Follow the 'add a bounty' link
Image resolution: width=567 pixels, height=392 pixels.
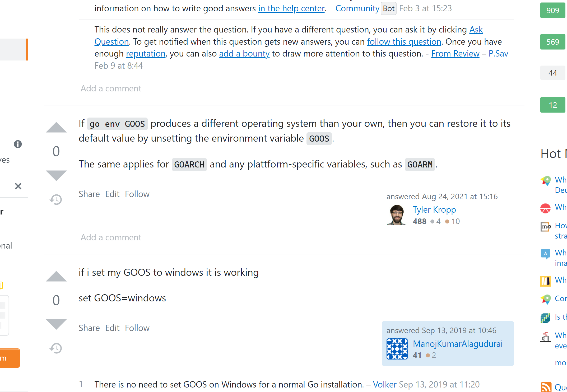pyautogui.click(x=244, y=54)
